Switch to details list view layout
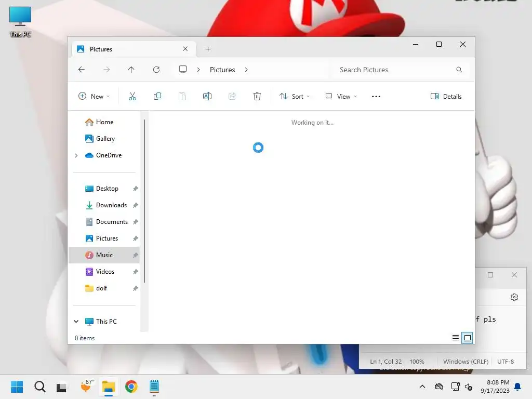The width and height of the screenshot is (532, 399). [x=456, y=338]
